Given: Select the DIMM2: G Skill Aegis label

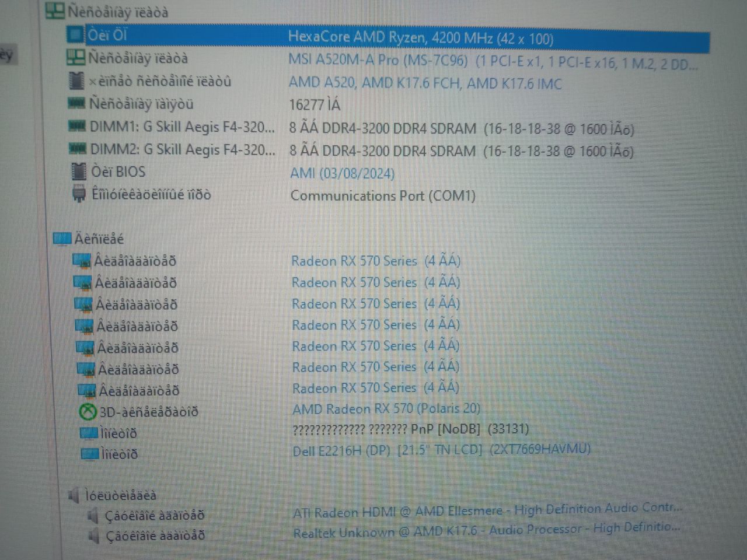Looking at the screenshot, I should coord(183,149).
